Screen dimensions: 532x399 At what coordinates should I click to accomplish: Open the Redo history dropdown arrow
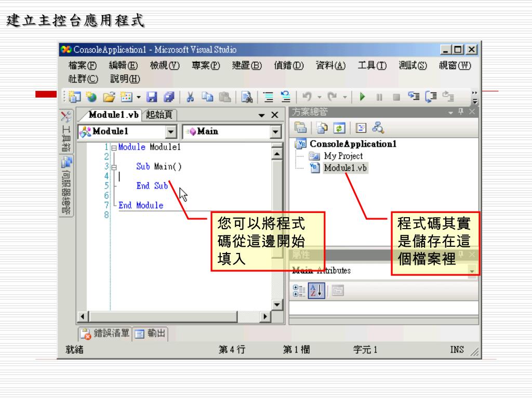point(345,97)
